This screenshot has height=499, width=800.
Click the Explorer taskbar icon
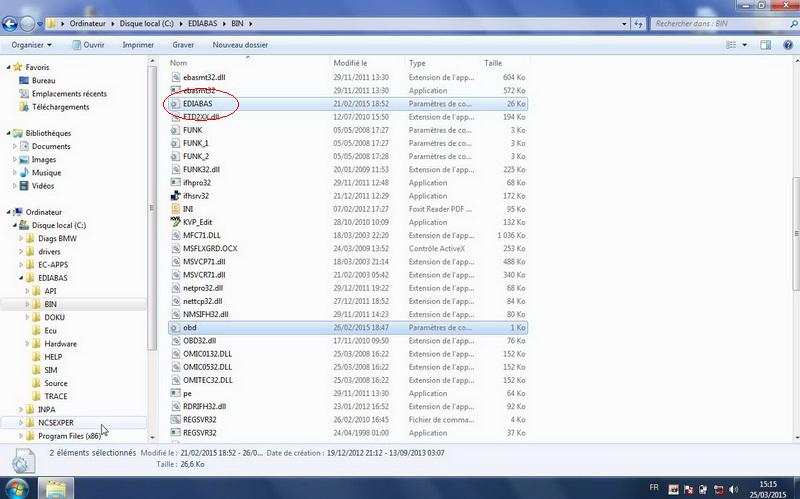click(x=56, y=488)
